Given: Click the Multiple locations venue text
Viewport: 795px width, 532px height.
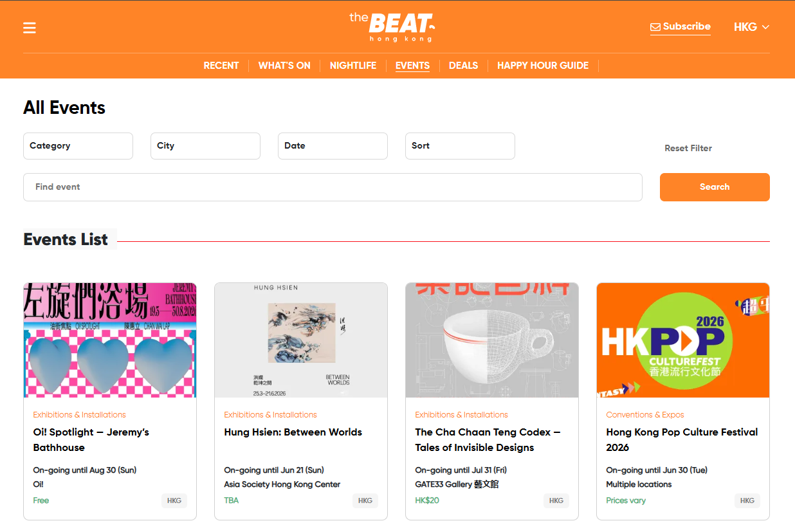Looking at the screenshot, I should [639, 484].
